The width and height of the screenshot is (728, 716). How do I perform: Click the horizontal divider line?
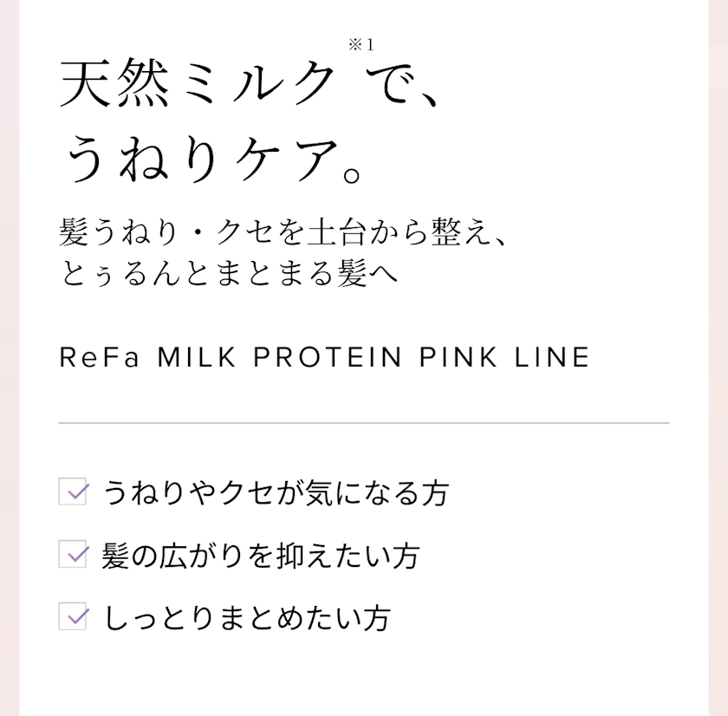[364, 423]
